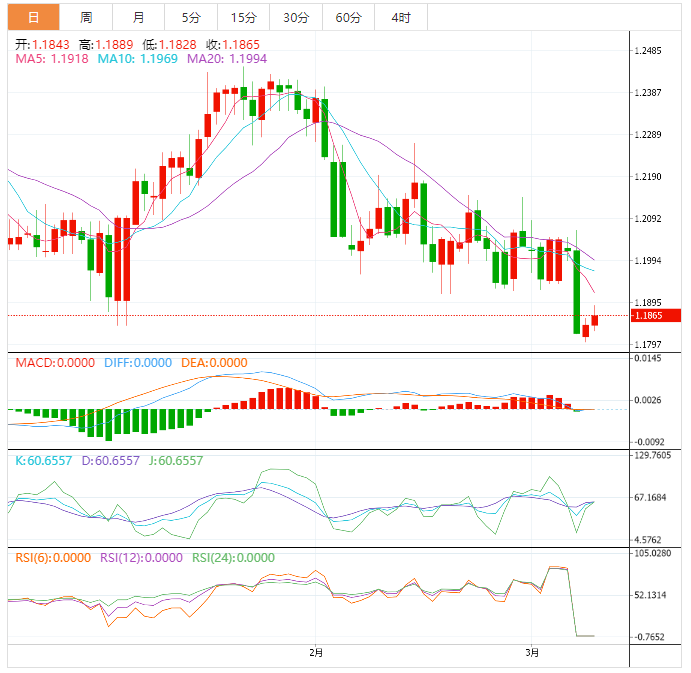Image resolution: width=691 pixels, height=673 pixels.
Task: Click the K:60.6557 label in KDJ panel
Action: click(x=42, y=461)
